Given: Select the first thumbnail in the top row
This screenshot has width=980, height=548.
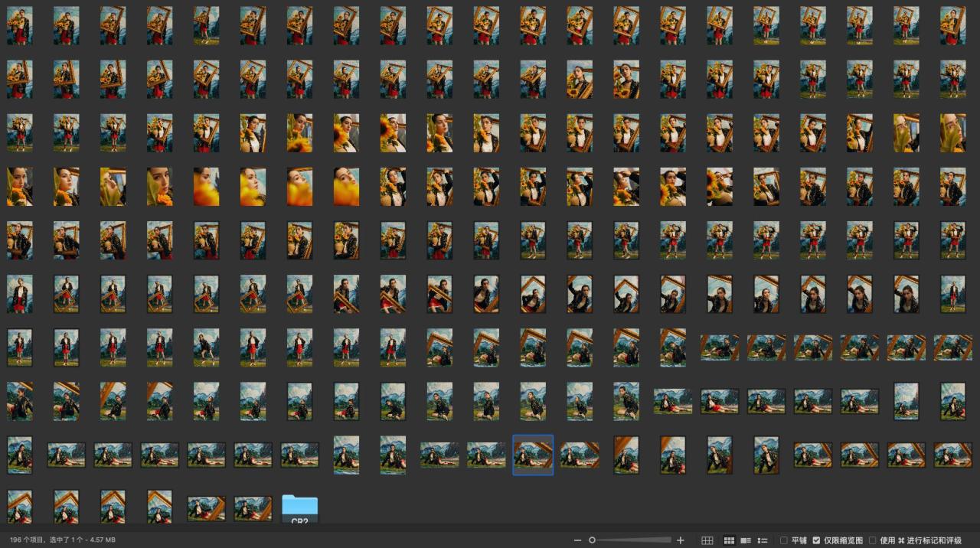Looking at the screenshot, I should 19,26.
